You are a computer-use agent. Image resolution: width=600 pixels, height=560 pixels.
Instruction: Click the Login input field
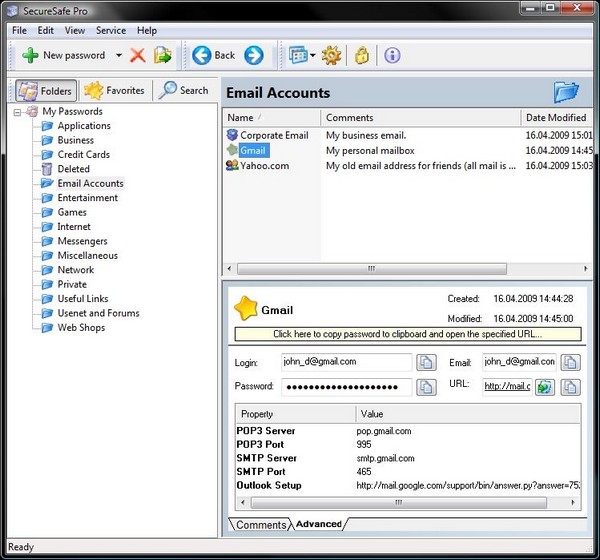click(x=346, y=362)
